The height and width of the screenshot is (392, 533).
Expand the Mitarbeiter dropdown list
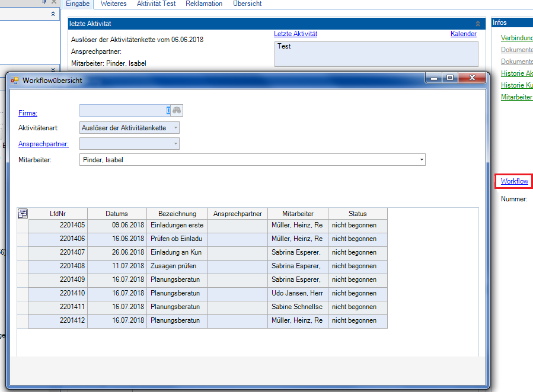[x=422, y=160]
